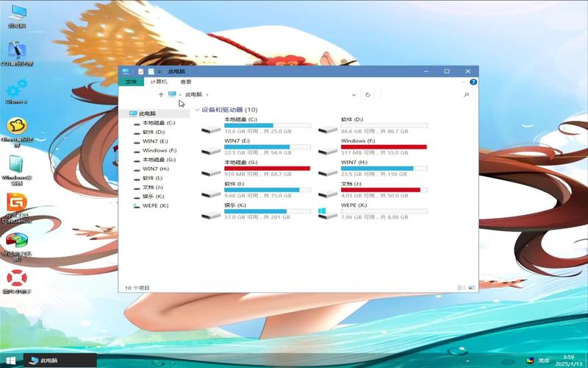This screenshot has height=368, width=588.
Task: Open the address bar history dropdown
Action: coord(354,95)
